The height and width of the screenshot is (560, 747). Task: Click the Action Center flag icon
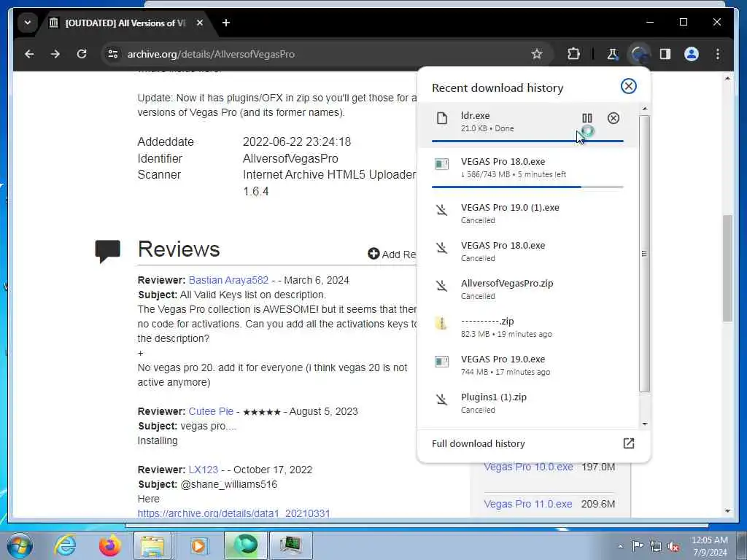[638, 546]
